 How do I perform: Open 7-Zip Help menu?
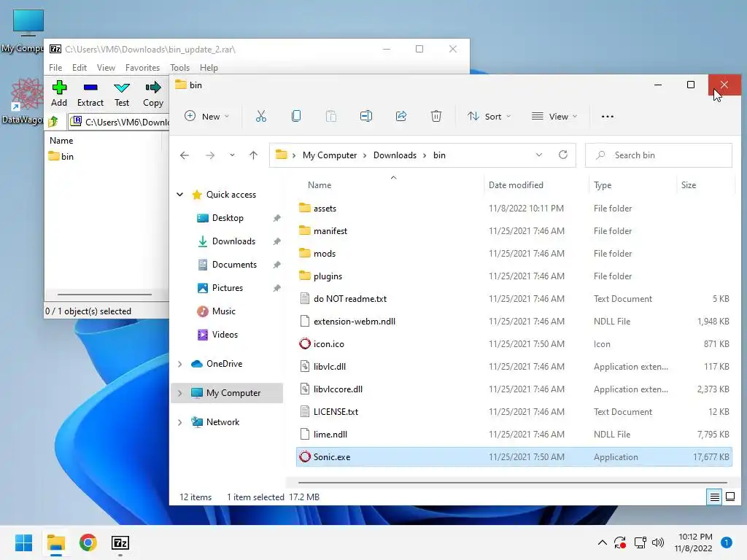coord(209,68)
